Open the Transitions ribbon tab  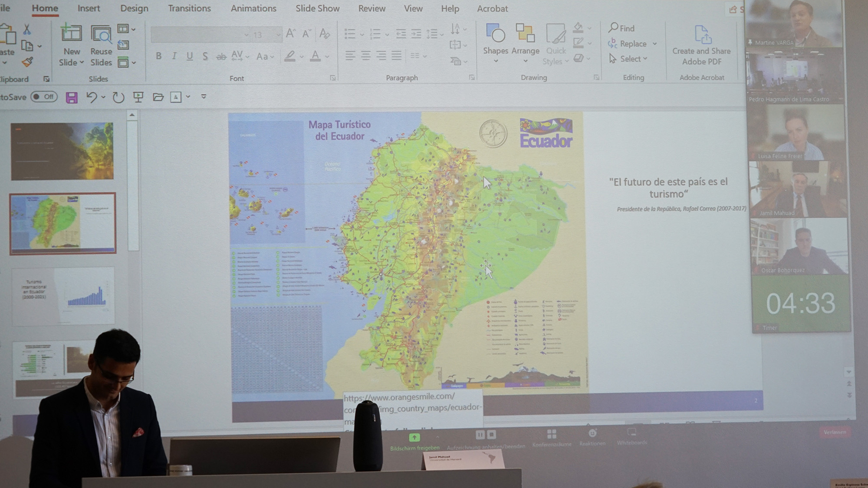point(189,8)
